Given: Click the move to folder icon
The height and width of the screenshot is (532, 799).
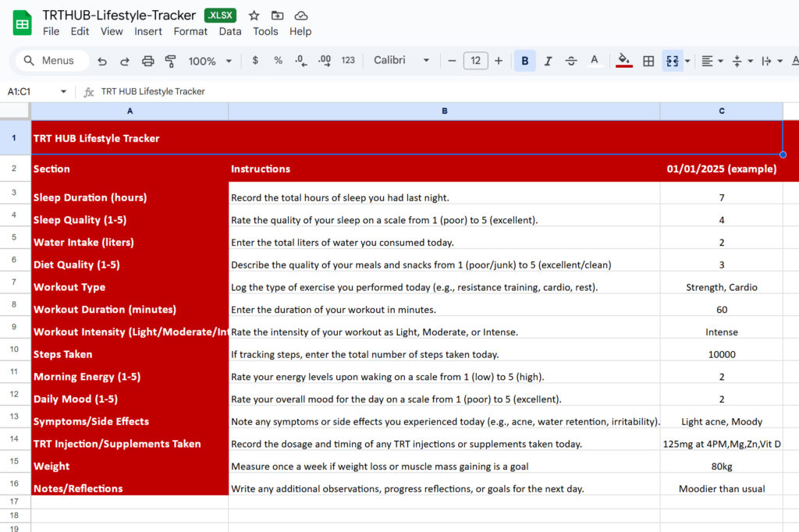Looking at the screenshot, I should point(277,16).
